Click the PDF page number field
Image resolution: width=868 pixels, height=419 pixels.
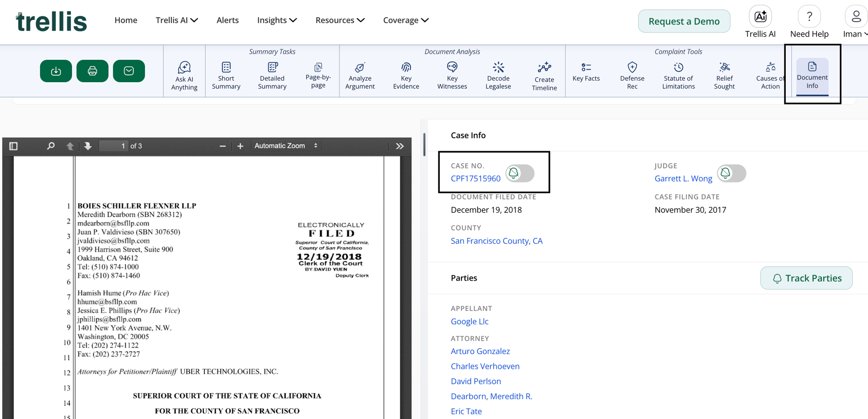pos(114,146)
